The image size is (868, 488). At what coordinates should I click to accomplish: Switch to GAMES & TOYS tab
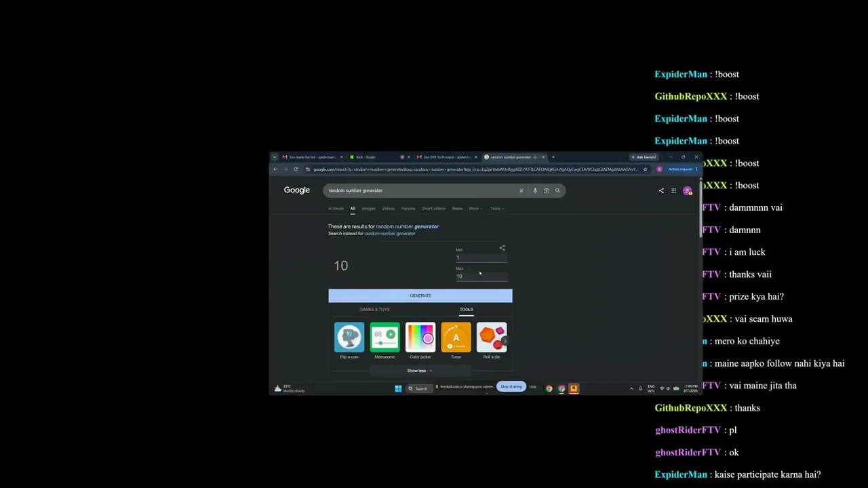click(374, 310)
